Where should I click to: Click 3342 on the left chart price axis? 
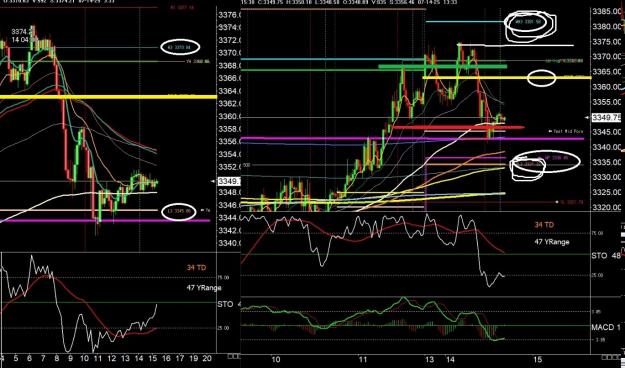(230, 230)
